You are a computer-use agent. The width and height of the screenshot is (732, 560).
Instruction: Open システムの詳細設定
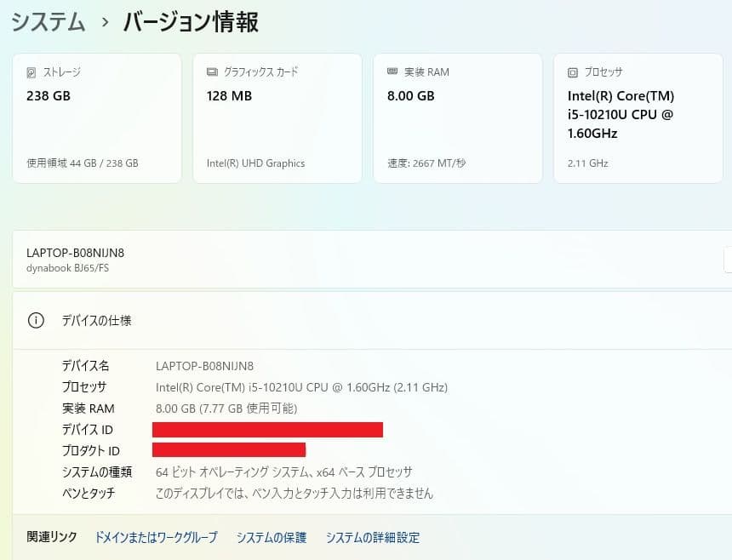tap(372, 537)
